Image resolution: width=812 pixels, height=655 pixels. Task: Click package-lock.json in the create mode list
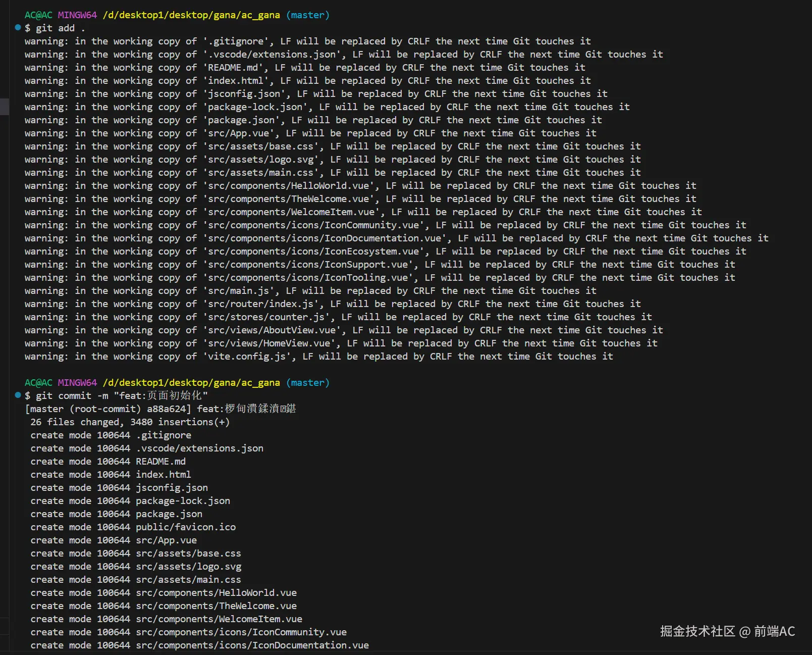[183, 501]
